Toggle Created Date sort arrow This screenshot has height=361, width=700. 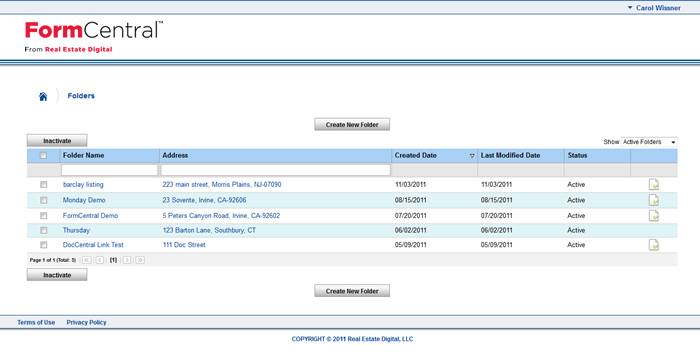(472, 156)
